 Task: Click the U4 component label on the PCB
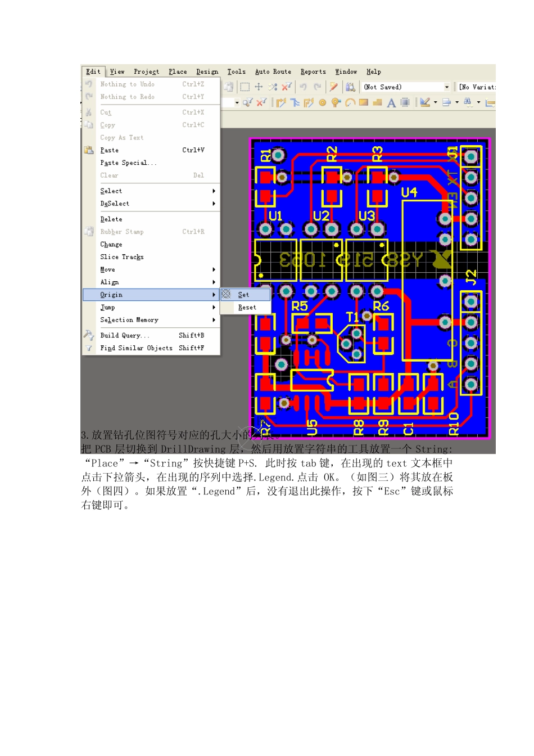coord(409,192)
